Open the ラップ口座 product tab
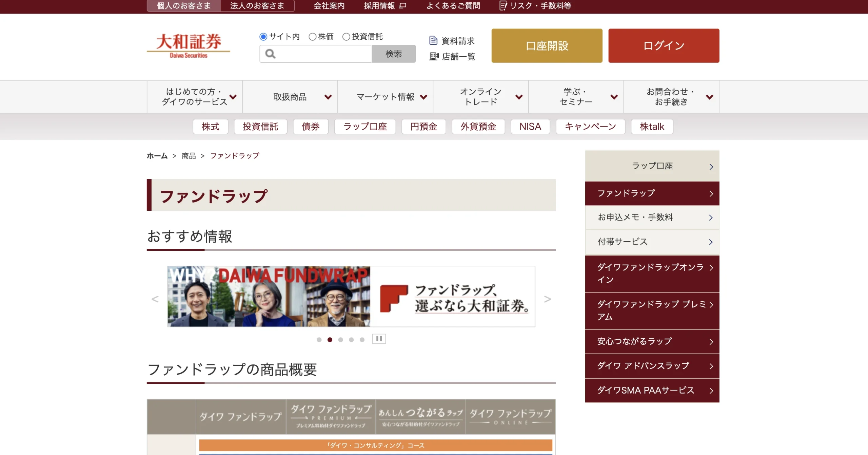 tap(365, 127)
